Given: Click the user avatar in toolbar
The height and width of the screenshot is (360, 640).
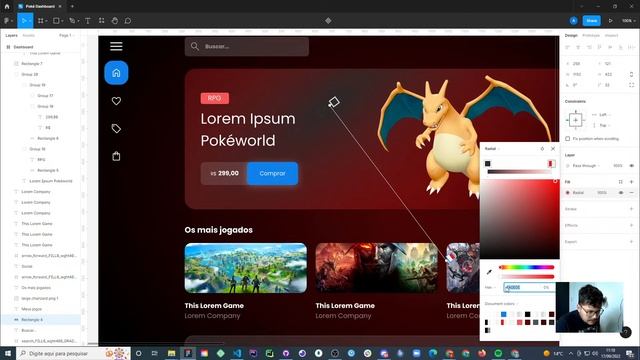Looking at the screenshot, I should click(573, 20).
